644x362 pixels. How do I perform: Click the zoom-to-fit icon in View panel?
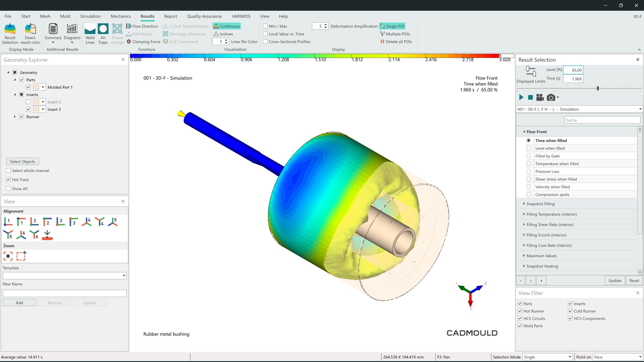click(x=8, y=256)
